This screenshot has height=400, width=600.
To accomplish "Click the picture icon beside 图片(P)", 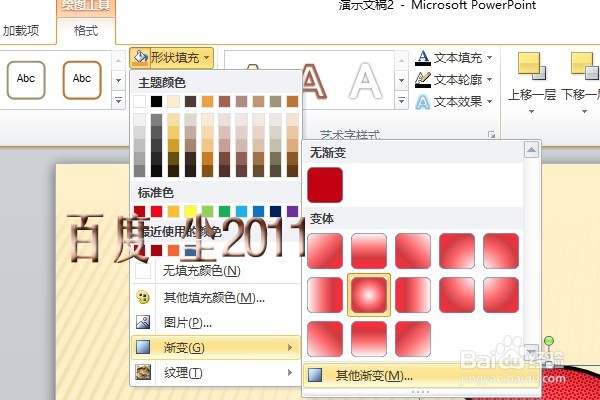I will coord(143,322).
